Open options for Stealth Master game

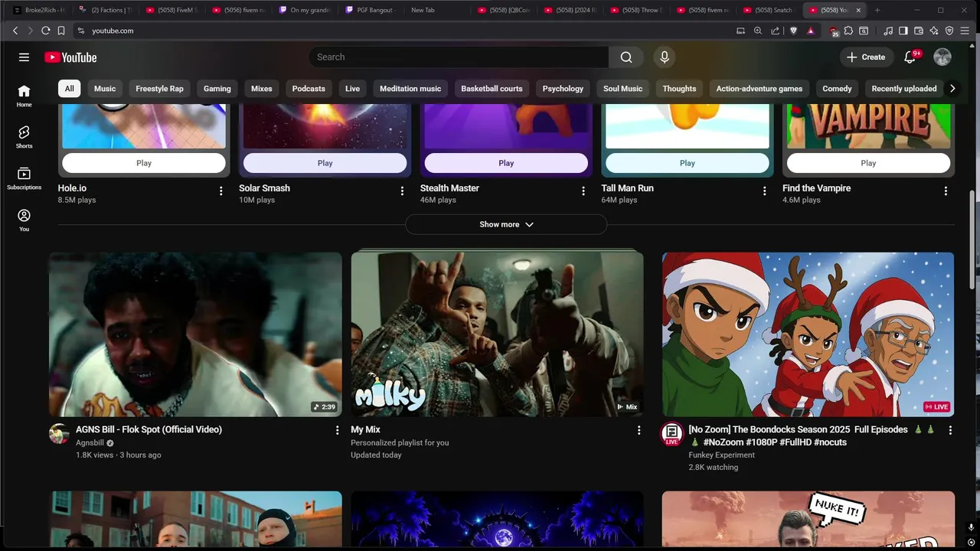(x=583, y=191)
